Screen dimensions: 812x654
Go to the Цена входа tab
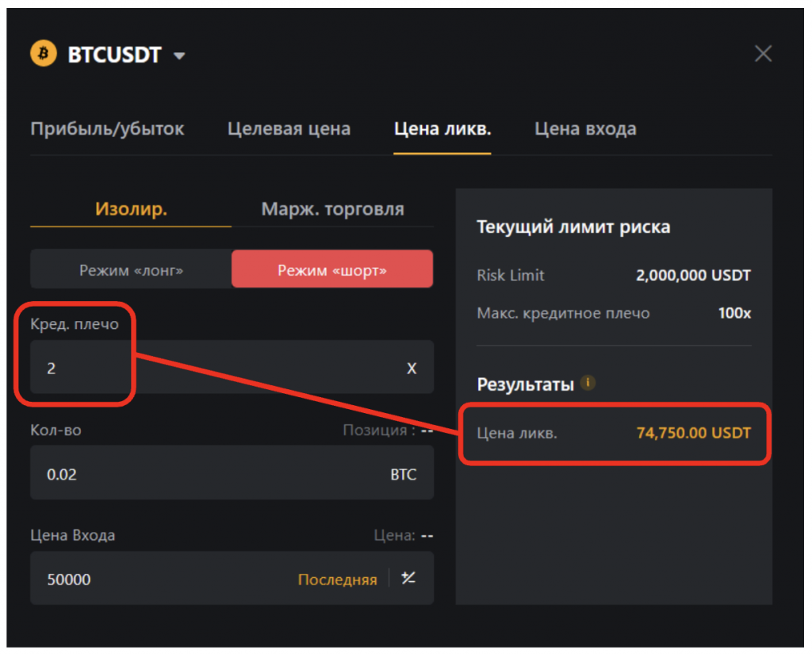point(585,129)
